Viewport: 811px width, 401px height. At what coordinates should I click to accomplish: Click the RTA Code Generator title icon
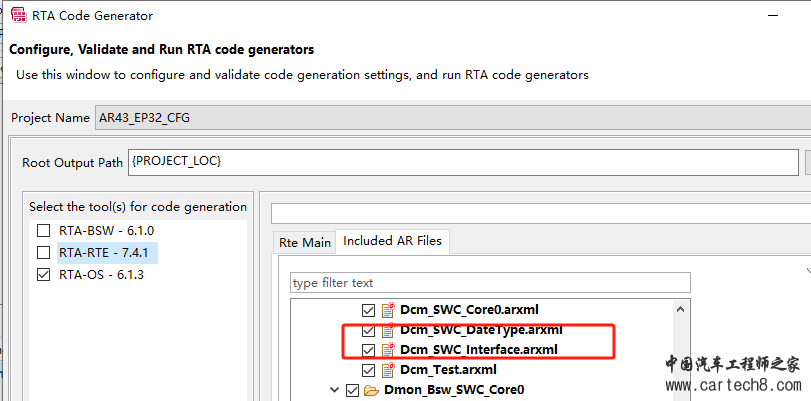coord(19,15)
